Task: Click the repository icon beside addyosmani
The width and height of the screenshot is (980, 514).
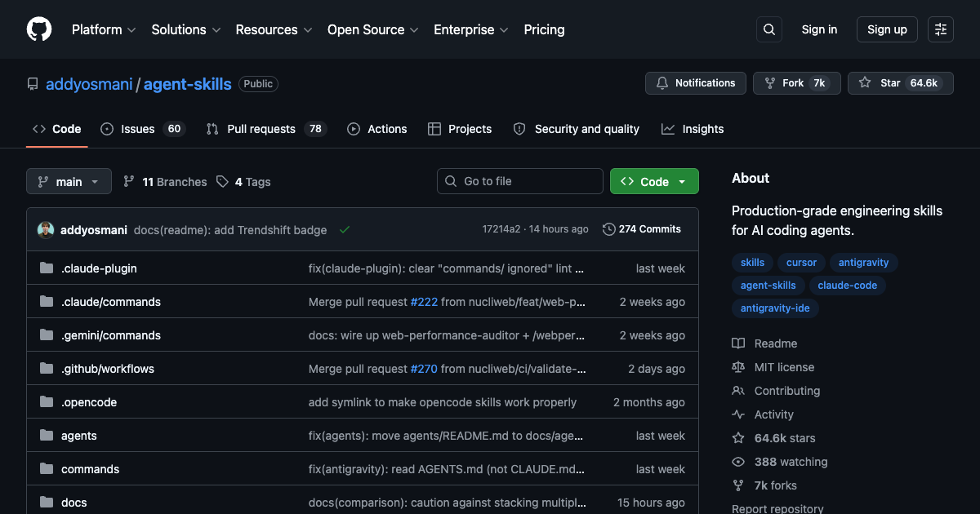Action: click(33, 84)
